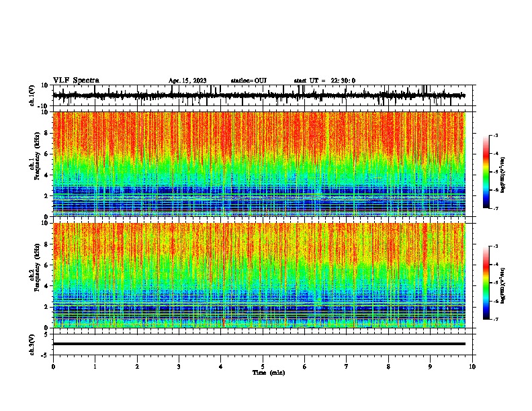The image size is (532, 411).
Task: Click the ch.1 colorbar log(PSD) units label
Action: (x=502, y=175)
